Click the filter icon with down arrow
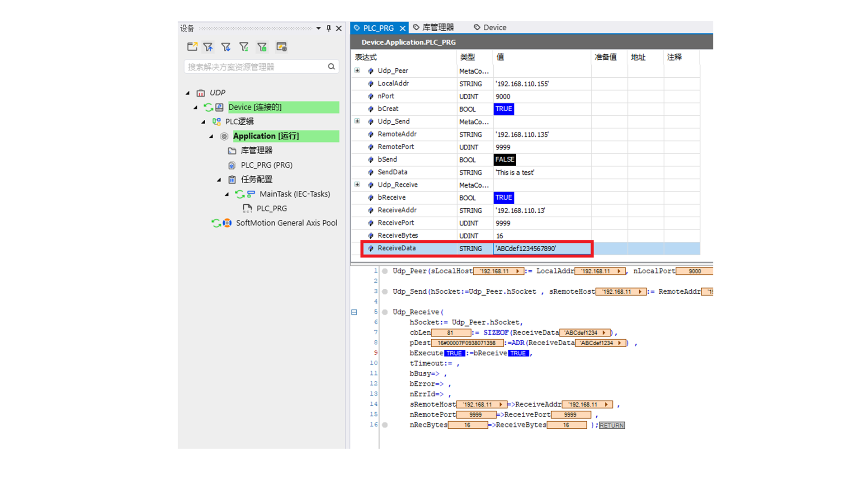The height and width of the screenshot is (488, 868). click(226, 47)
